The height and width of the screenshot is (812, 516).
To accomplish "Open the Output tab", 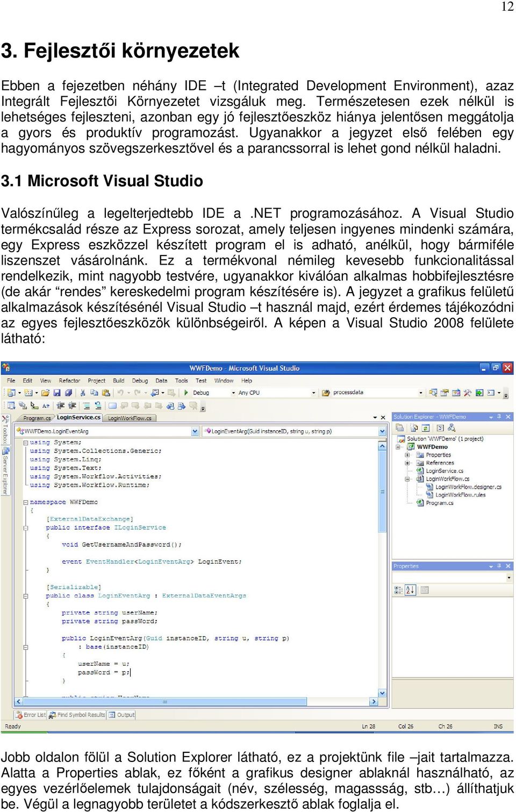I will point(121,715).
